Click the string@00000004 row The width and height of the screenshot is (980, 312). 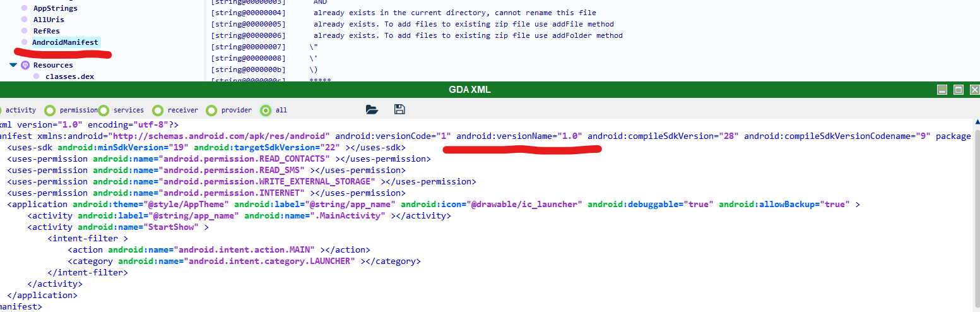click(404, 13)
